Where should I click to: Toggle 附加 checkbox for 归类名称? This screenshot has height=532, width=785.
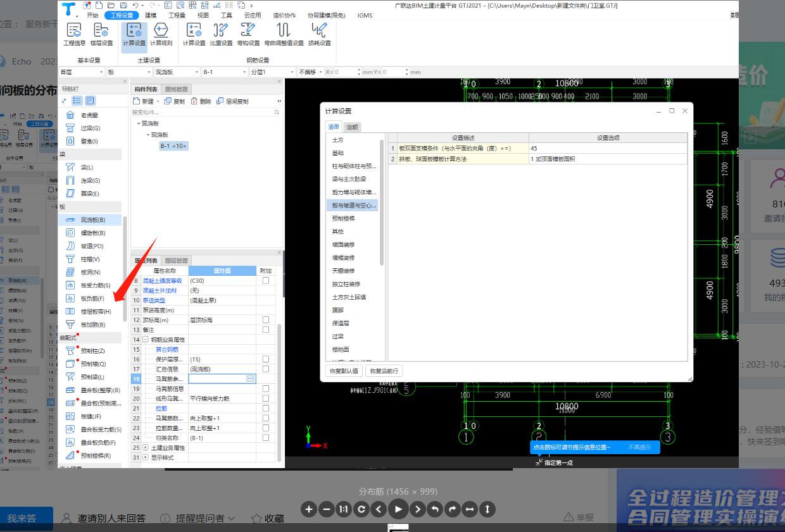pos(266,438)
